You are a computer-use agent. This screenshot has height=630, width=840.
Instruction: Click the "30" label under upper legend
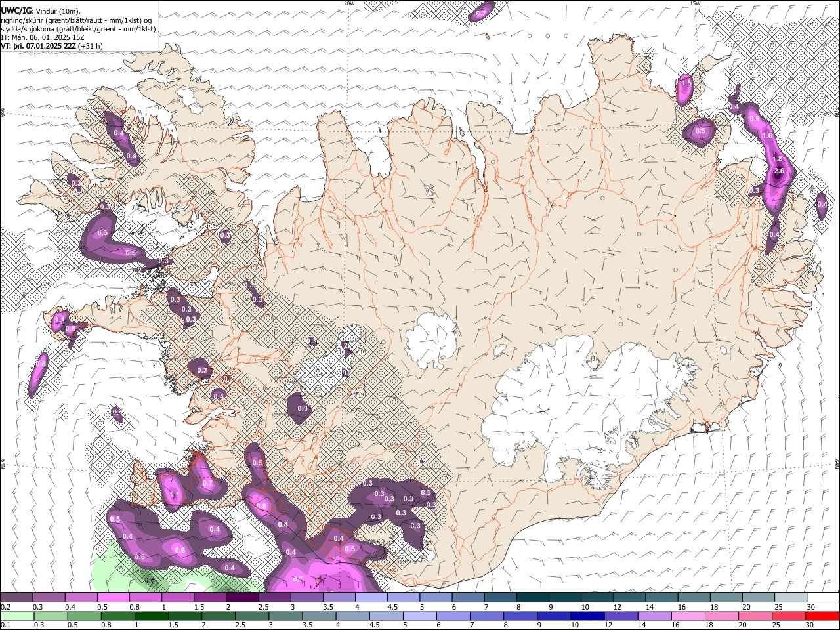pyautogui.click(x=811, y=607)
